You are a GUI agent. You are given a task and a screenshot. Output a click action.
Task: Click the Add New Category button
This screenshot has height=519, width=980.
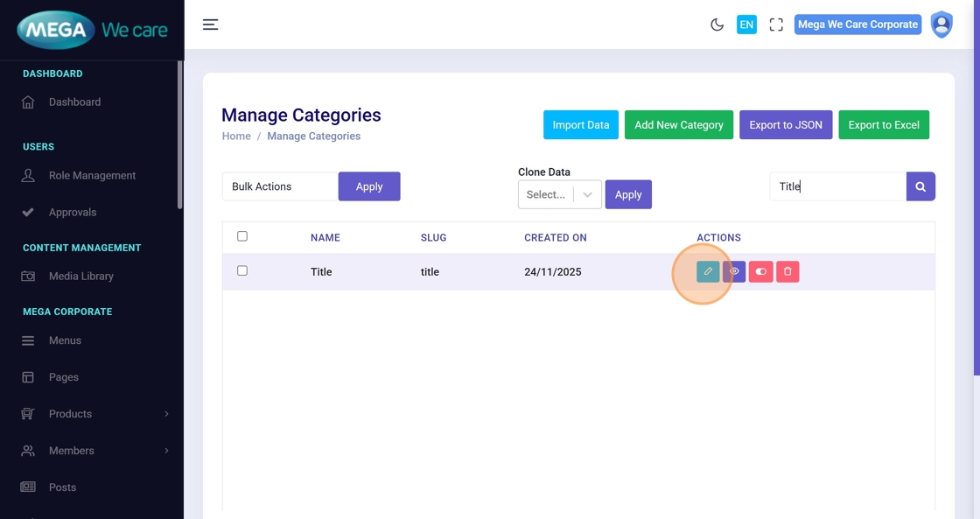point(678,125)
